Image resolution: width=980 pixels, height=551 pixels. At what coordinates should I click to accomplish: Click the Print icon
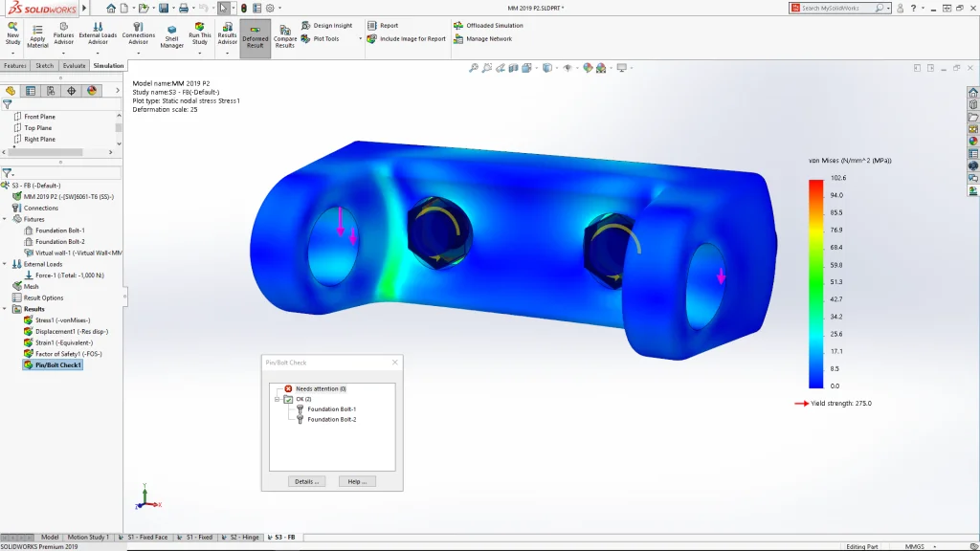184,8
